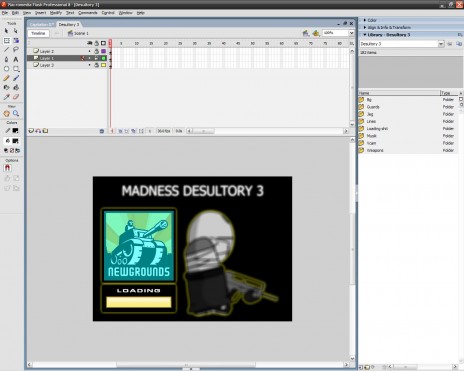Open the Library panel options menu
The height and width of the screenshot is (371, 464).
coord(460,35)
